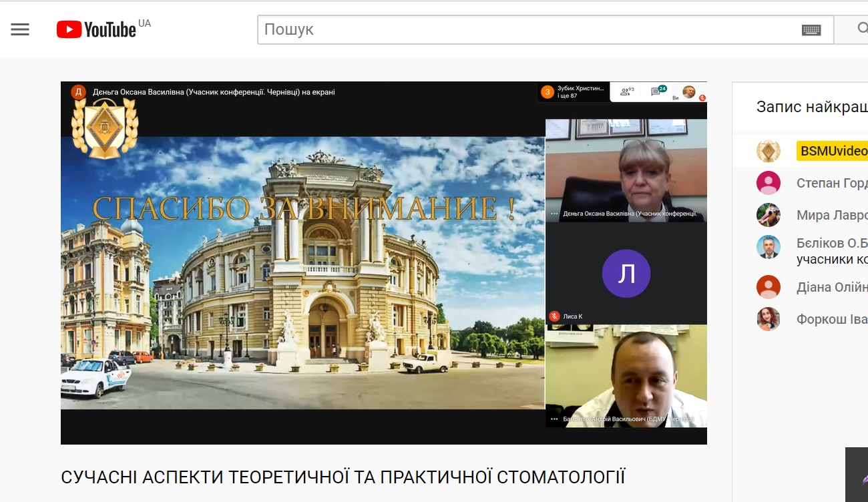Open the on-screen keyboard in the search box
Viewport: 868px width, 502px height.
click(x=811, y=29)
